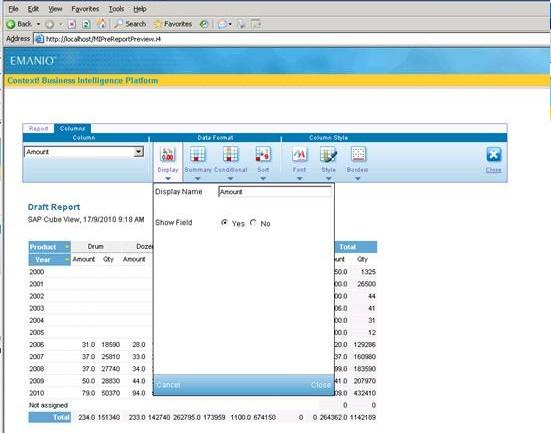The image size is (551, 433).
Task: Click the browser Back button
Action: [20, 24]
